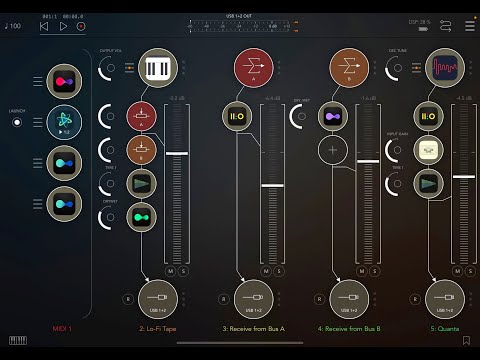Screen dimensions: 480x360
Task: Open the green triangle plugin in Quanta channel
Action: pyautogui.click(x=428, y=184)
